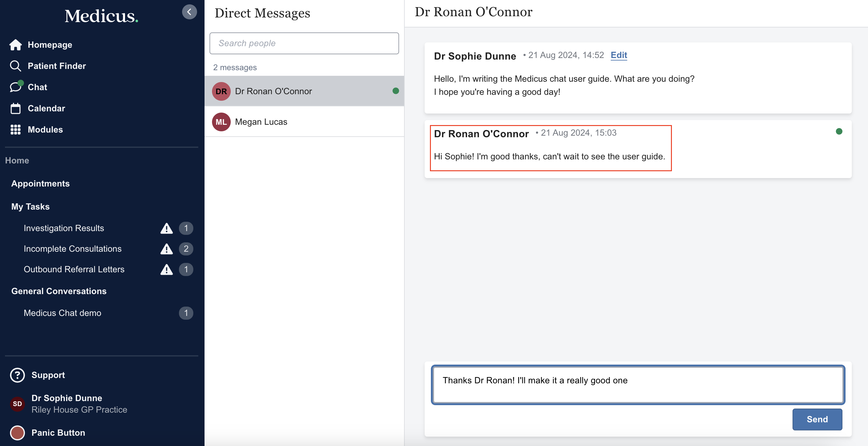
Task: Click the Support question mark icon
Action: pos(17,375)
